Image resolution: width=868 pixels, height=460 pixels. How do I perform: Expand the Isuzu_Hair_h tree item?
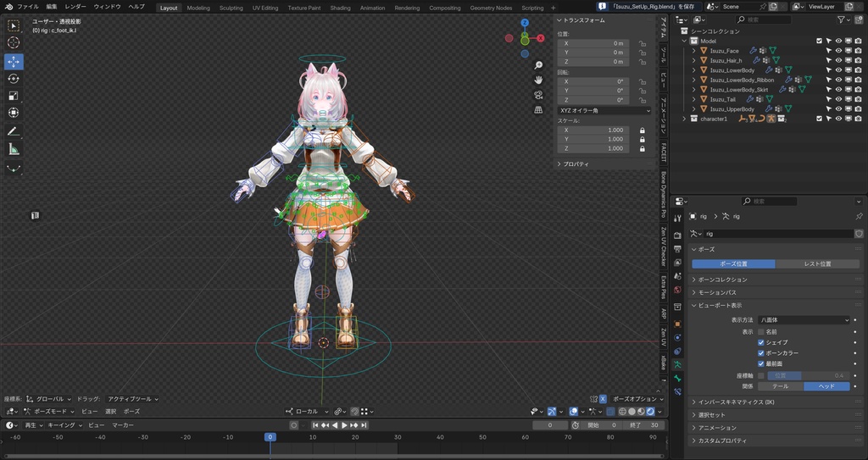tap(694, 60)
